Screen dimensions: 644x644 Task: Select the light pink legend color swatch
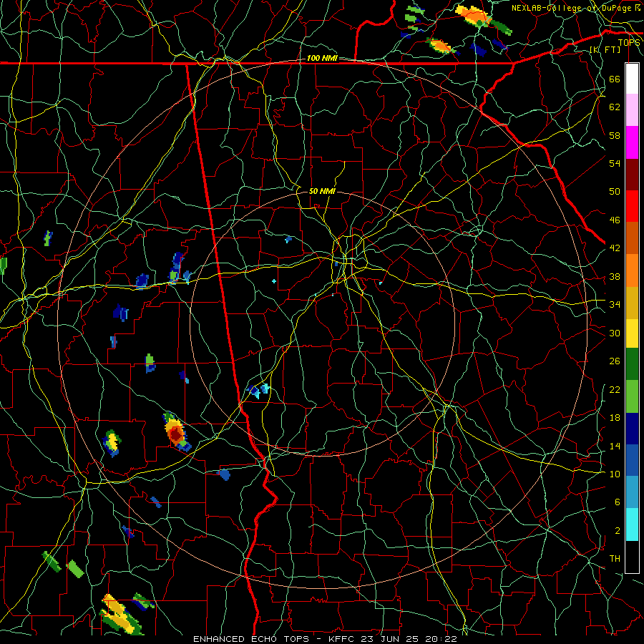tap(632, 109)
